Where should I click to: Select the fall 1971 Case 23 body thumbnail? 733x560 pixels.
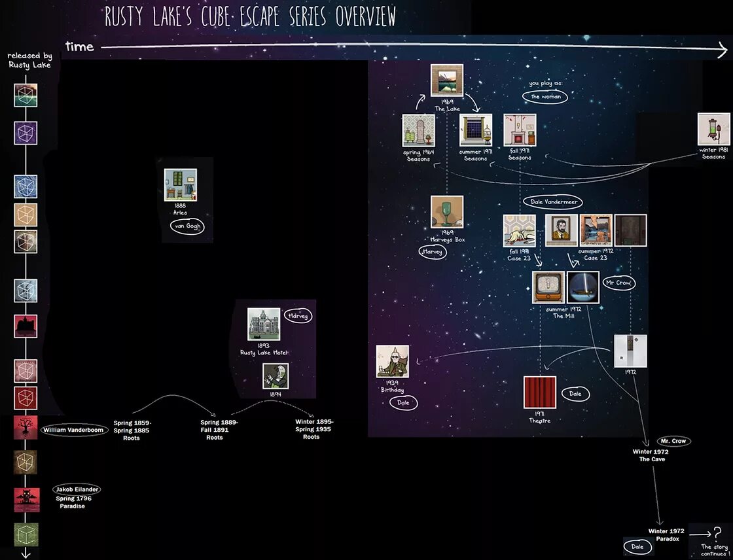(520, 230)
